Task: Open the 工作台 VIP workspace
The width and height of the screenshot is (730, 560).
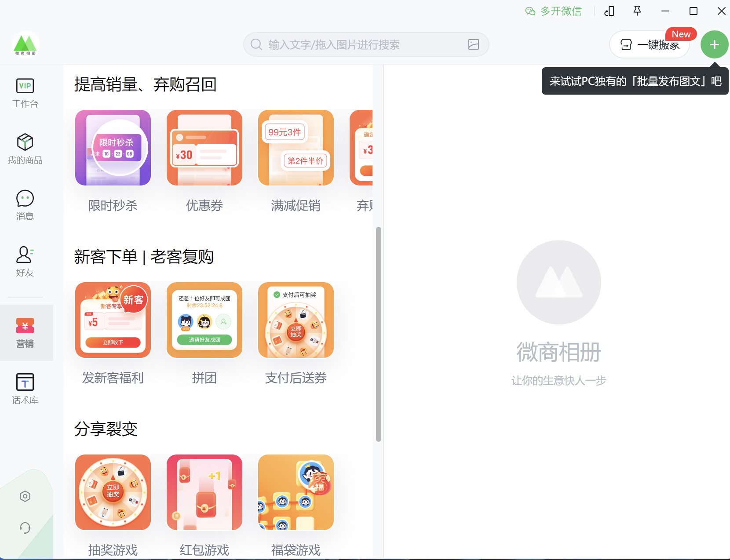Action: pyautogui.click(x=25, y=93)
